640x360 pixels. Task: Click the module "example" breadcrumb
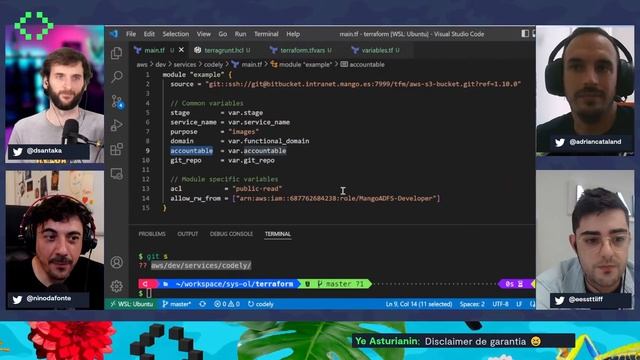(x=301, y=64)
